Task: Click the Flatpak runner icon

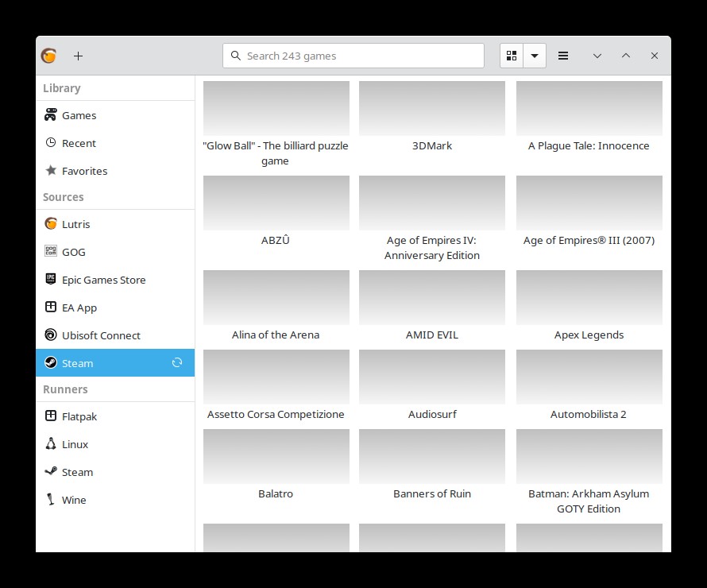Action: [x=51, y=416]
